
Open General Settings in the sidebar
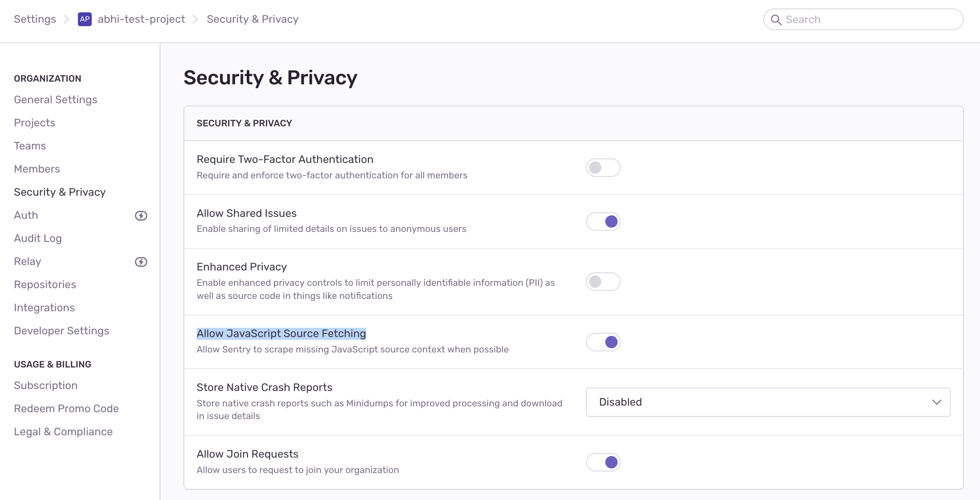(56, 99)
